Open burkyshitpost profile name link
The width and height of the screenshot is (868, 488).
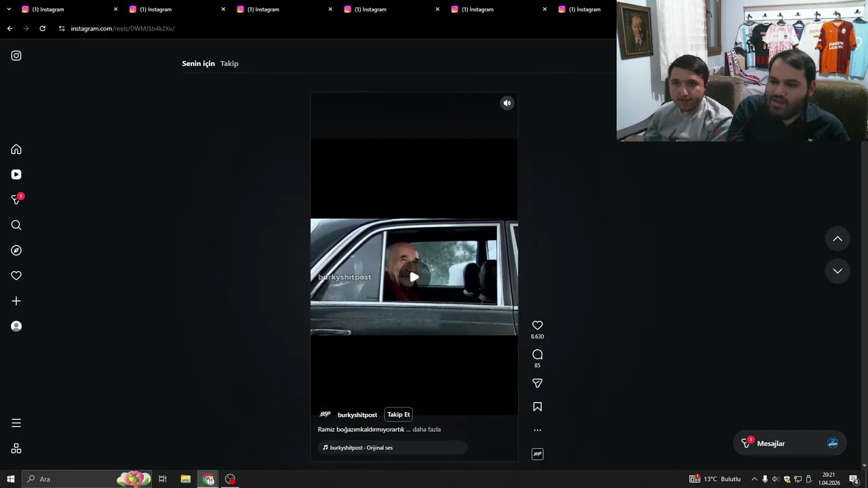(357, 415)
